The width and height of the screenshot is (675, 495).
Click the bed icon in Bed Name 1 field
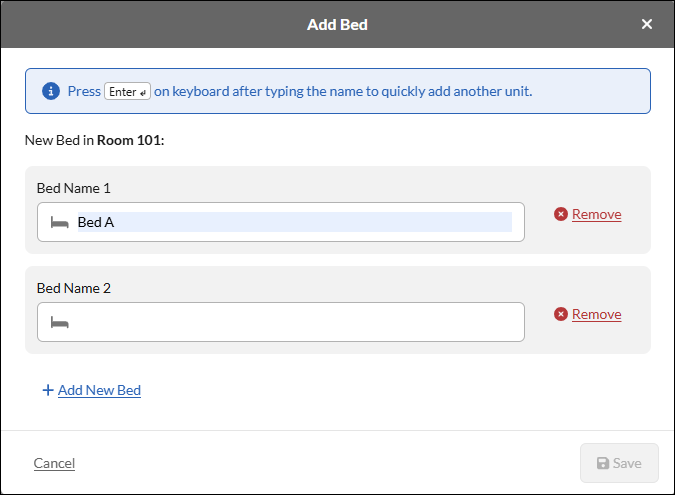[59, 223]
